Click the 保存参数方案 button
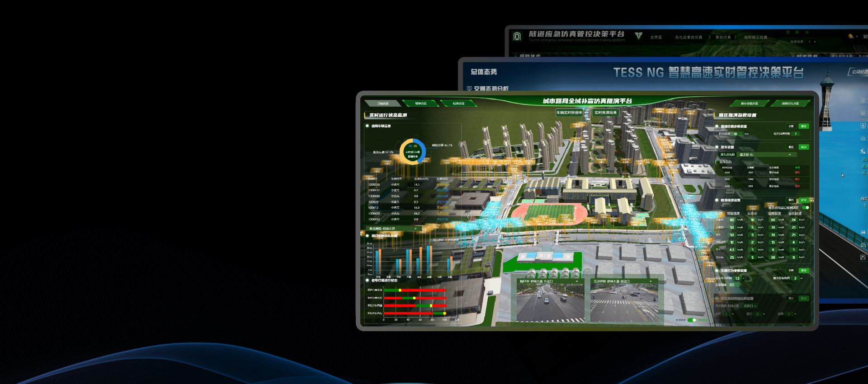 tap(750, 103)
